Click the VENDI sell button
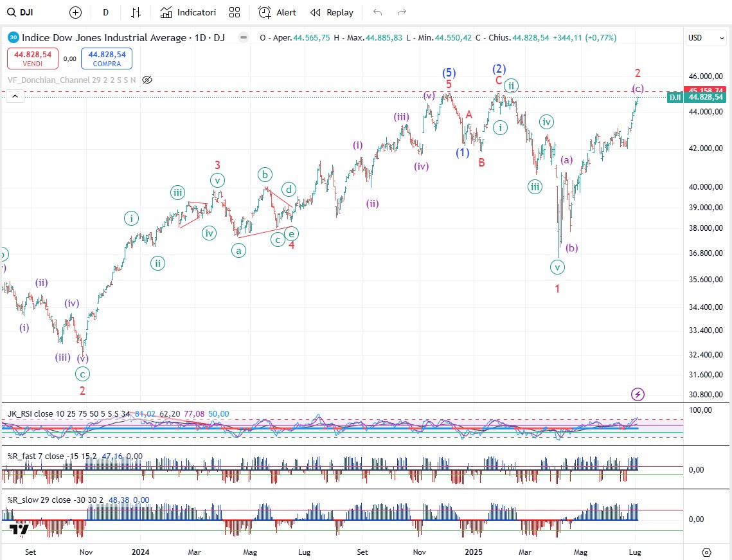 pos(33,59)
